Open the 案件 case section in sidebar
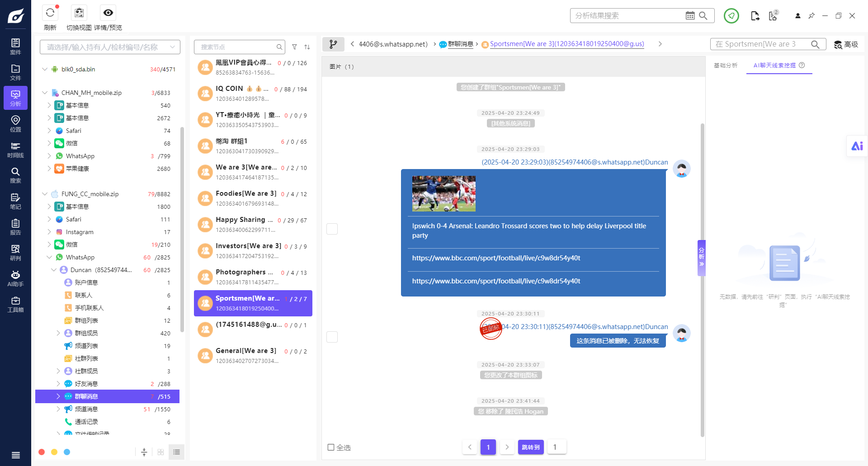This screenshot has width=868, height=466. coord(15,47)
